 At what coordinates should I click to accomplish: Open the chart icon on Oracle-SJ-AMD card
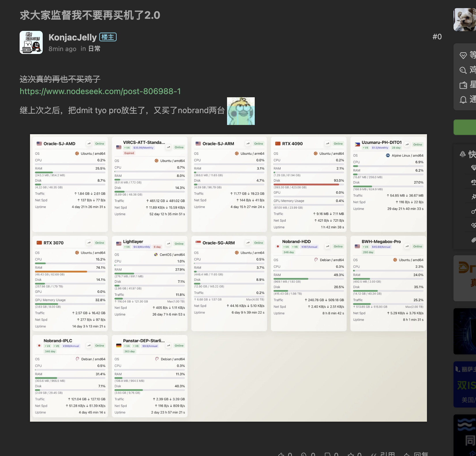(89, 144)
